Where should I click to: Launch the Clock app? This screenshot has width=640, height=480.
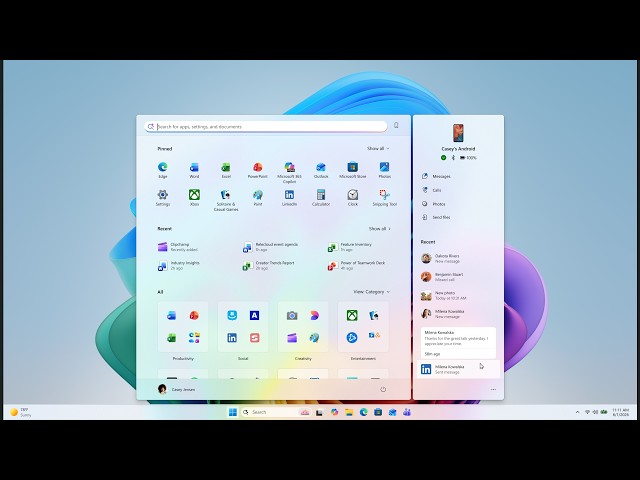click(x=353, y=198)
